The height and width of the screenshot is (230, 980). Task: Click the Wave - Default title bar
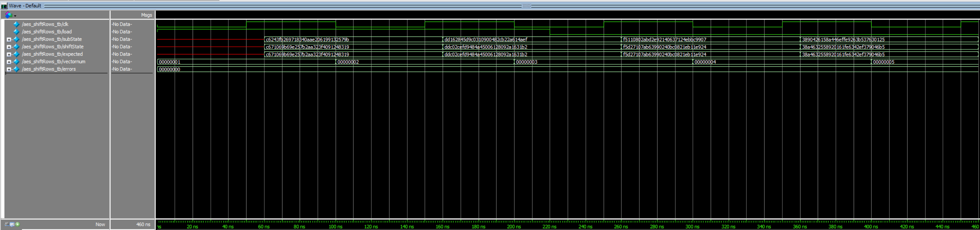[25, 6]
